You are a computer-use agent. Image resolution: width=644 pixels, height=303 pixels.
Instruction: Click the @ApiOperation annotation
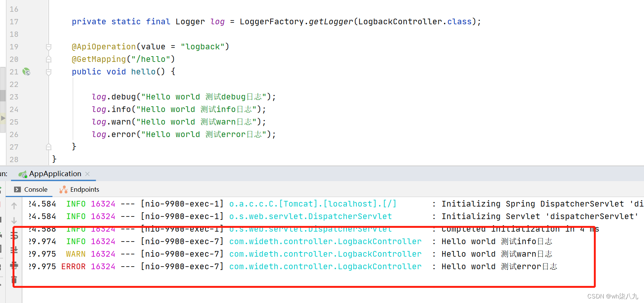(x=104, y=47)
